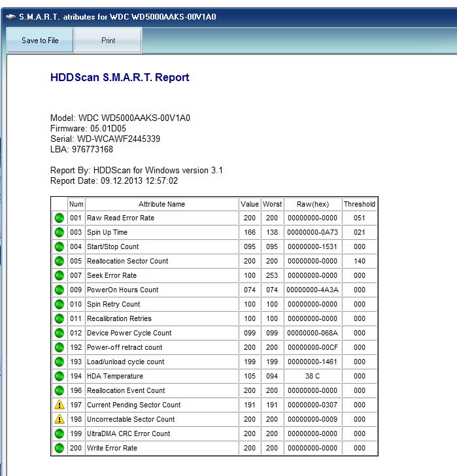Click the Save to File button

click(40, 40)
